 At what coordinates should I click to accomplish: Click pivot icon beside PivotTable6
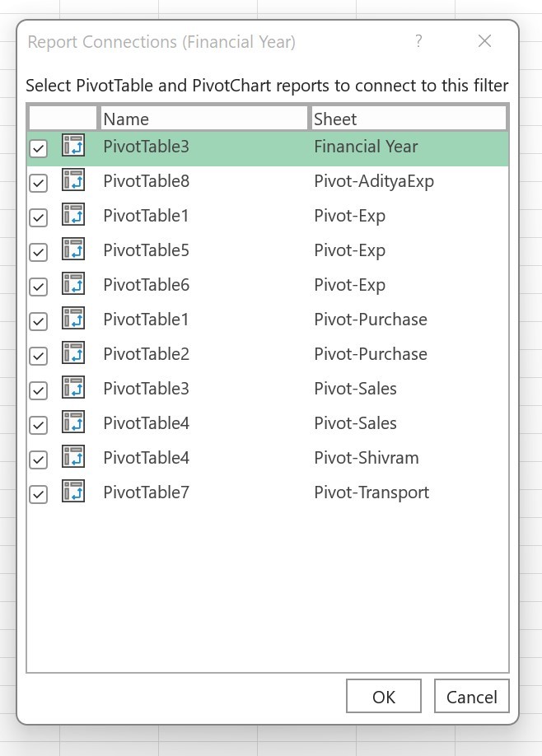coord(73,283)
